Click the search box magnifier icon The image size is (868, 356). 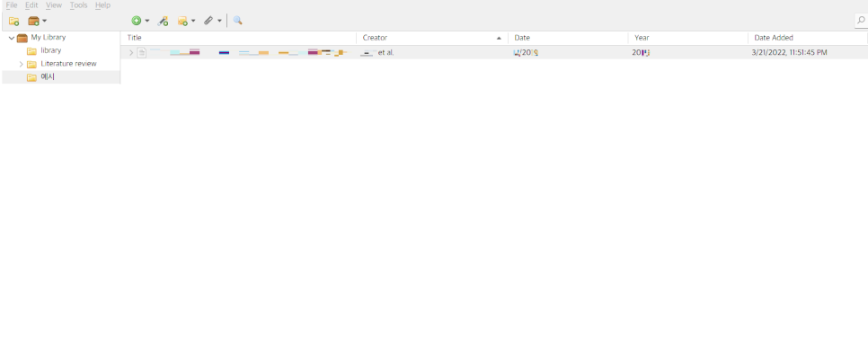(x=861, y=21)
